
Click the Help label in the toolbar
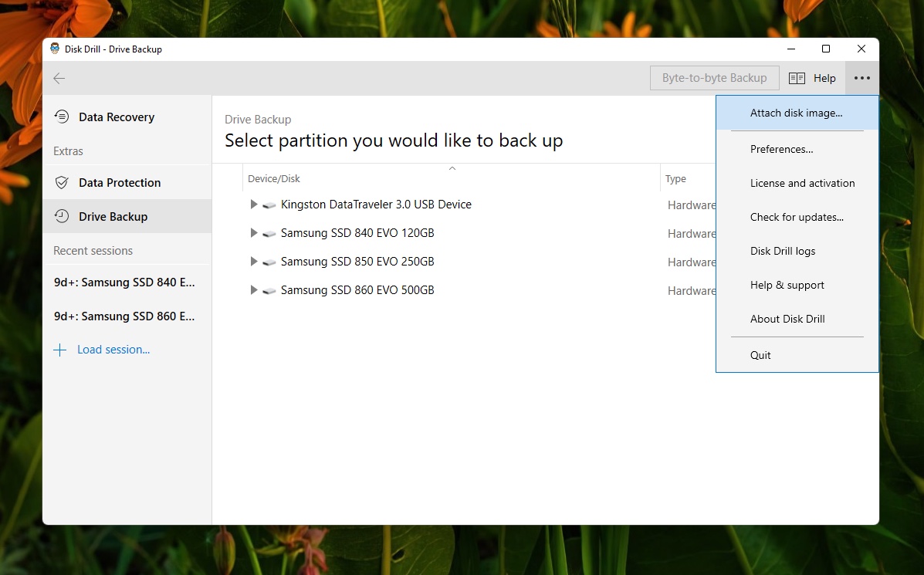tap(824, 79)
